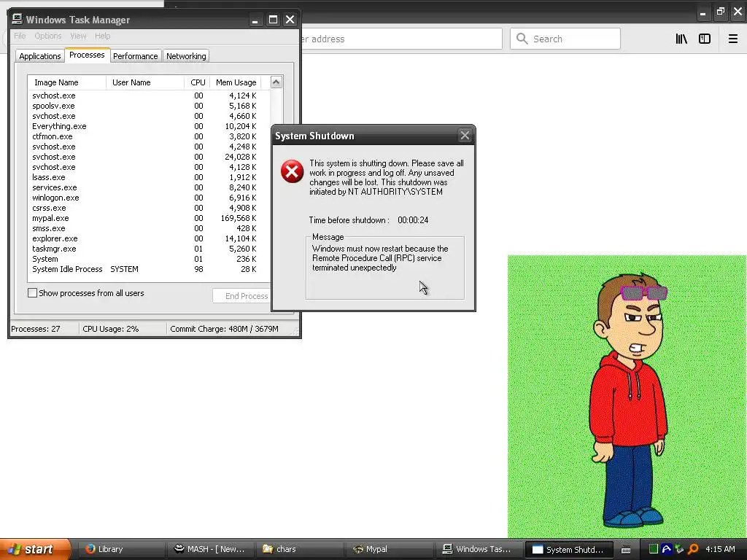This screenshot has width=747, height=560.
Task: Select lsass.exe process row
Action: click(149, 177)
